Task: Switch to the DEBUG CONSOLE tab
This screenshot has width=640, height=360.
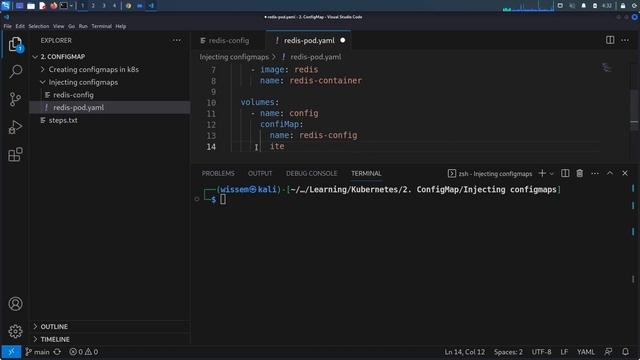Action: pos(311,173)
